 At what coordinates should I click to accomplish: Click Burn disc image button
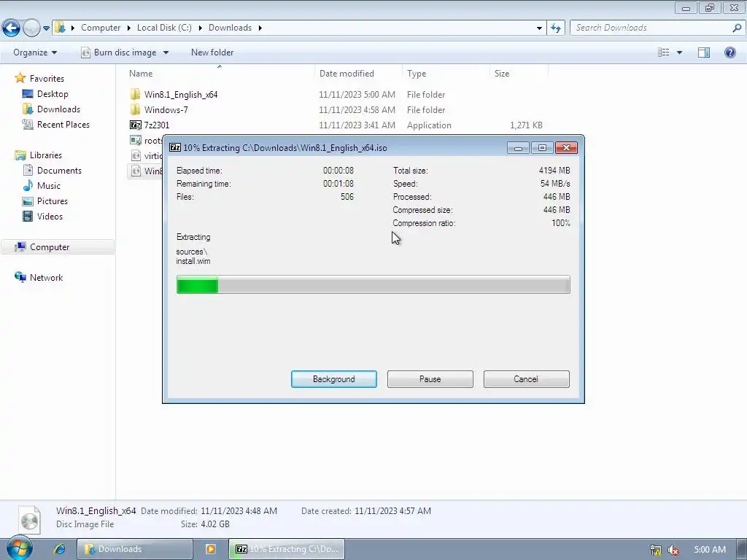pos(119,52)
